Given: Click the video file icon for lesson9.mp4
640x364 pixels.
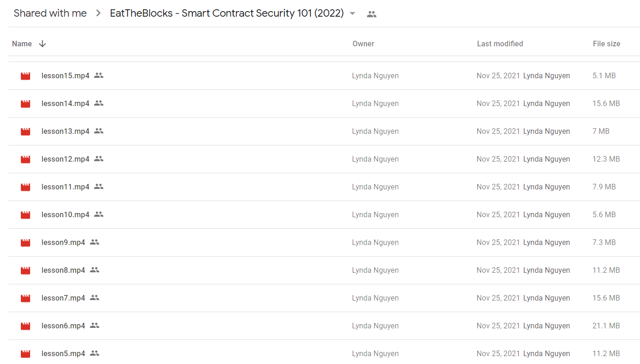Looking at the screenshot, I should click(25, 243).
